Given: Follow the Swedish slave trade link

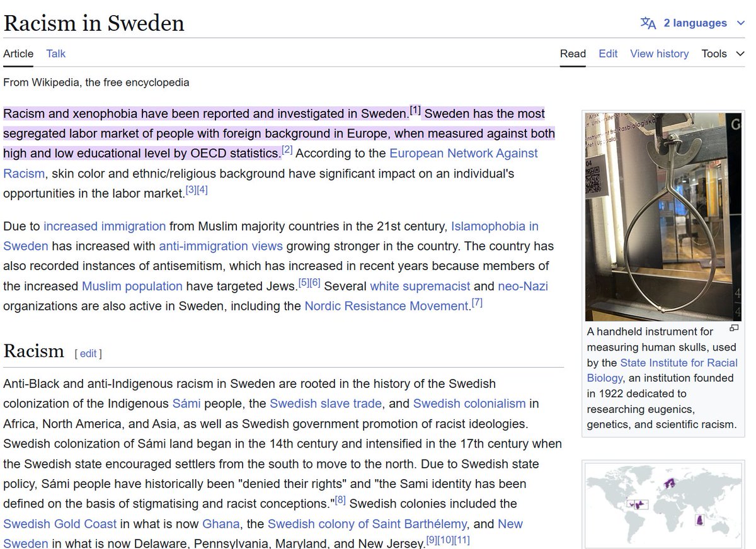Looking at the screenshot, I should (326, 404).
